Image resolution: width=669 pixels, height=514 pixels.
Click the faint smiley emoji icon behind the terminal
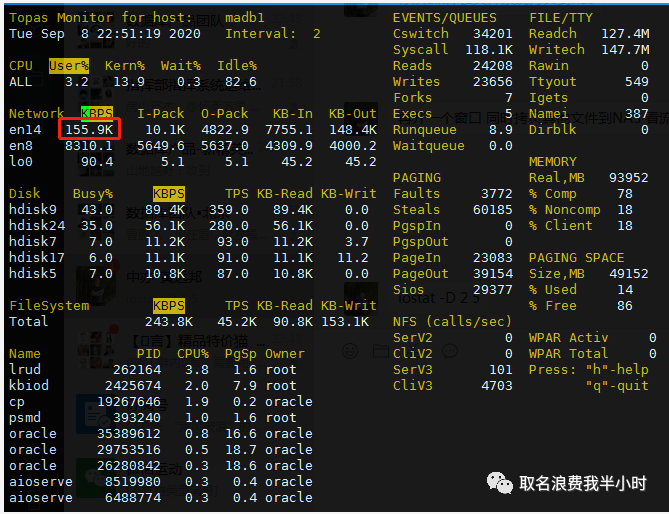pos(350,351)
